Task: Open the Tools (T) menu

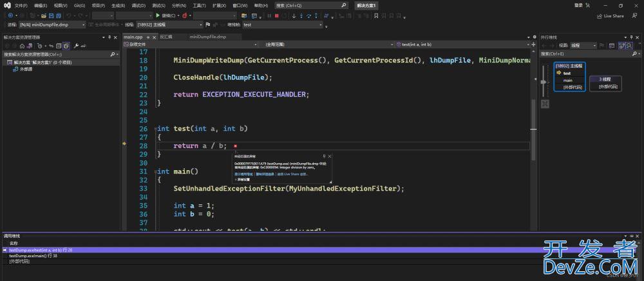Action: tap(199, 6)
